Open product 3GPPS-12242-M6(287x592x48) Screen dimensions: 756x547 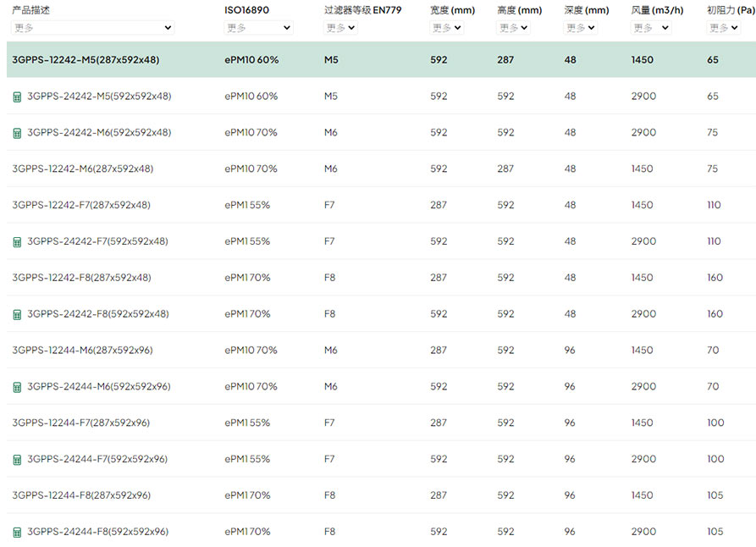[83, 169]
